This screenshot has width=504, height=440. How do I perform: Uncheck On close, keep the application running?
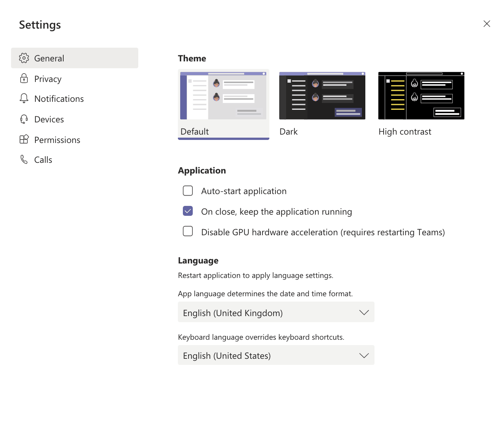point(188,211)
